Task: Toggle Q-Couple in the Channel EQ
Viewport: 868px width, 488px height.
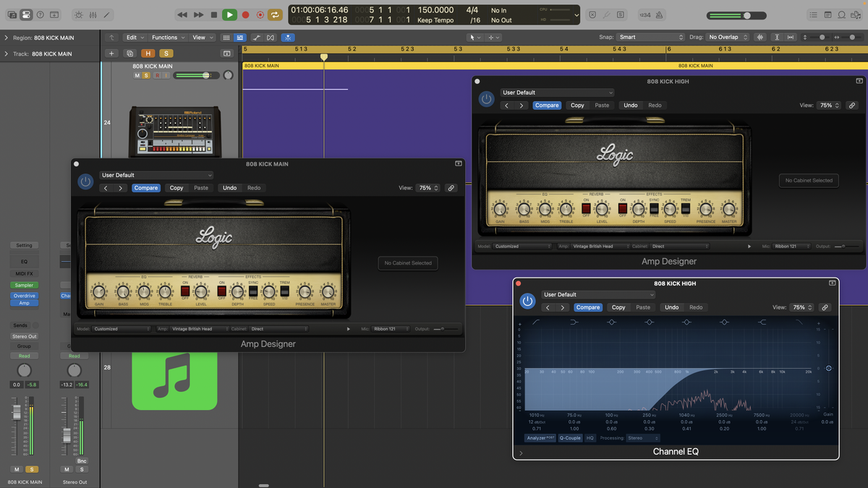Action: (570, 438)
